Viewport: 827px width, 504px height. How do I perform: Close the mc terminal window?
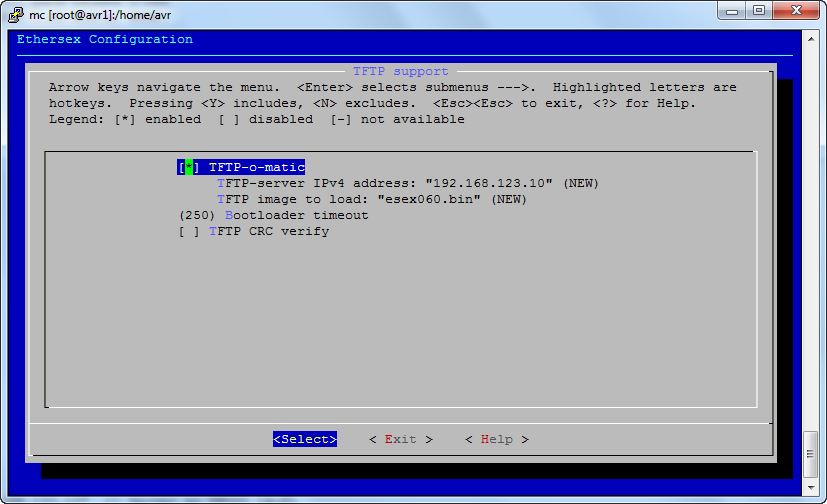coord(795,11)
